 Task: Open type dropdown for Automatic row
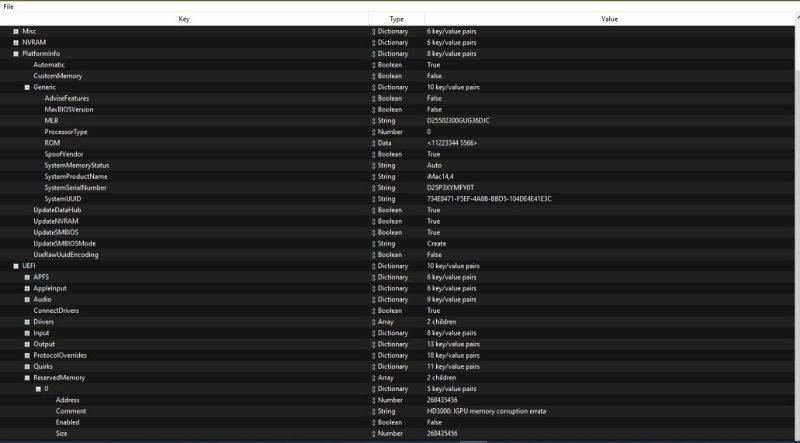373,65
